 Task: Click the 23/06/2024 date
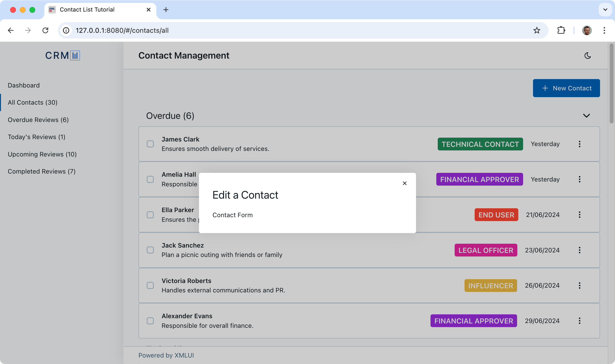(542, 250)
